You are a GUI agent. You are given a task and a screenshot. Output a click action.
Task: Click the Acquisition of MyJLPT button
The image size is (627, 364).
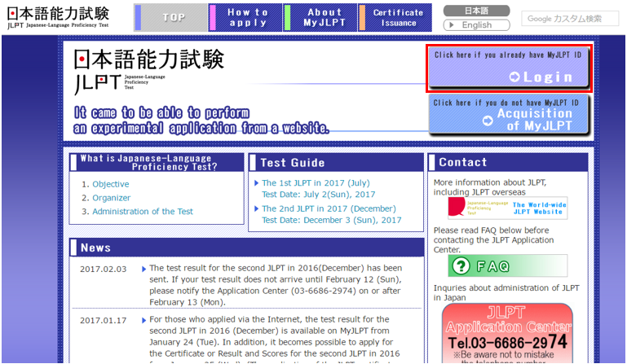(509, 115)
